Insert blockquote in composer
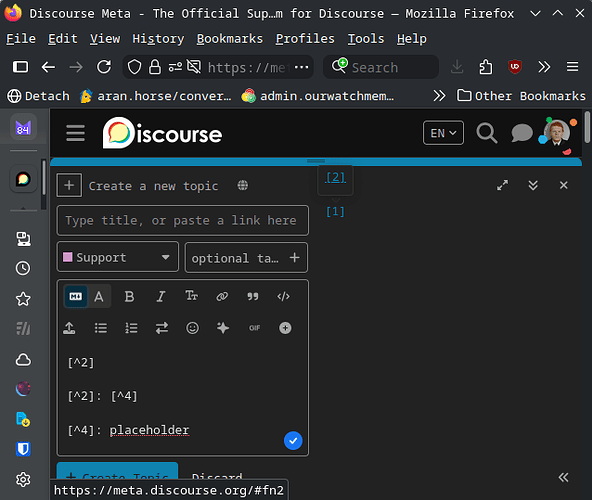 coord(253,296)
